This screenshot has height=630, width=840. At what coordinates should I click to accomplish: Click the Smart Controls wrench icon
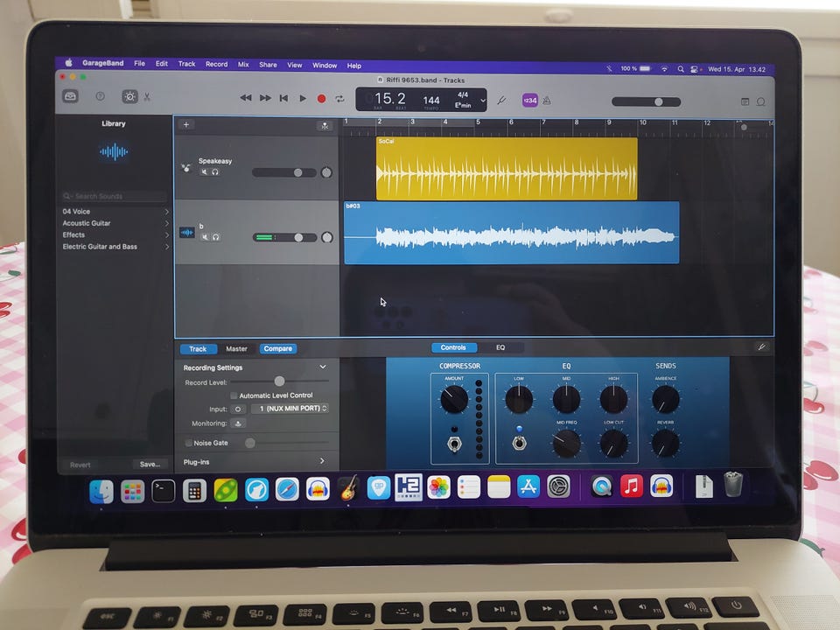(761, 346)
